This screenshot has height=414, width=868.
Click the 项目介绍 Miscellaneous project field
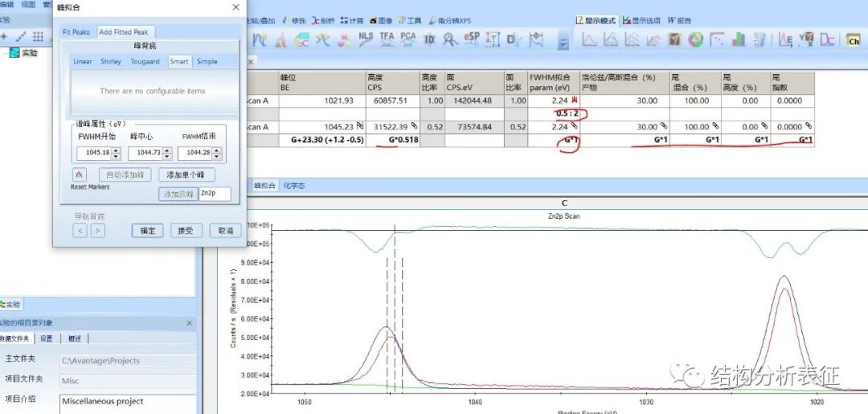pos(128,404)
